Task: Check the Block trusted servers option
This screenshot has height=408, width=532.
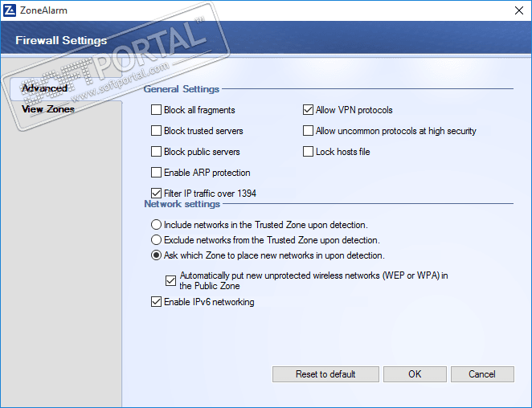Action: tap(157, 131)
